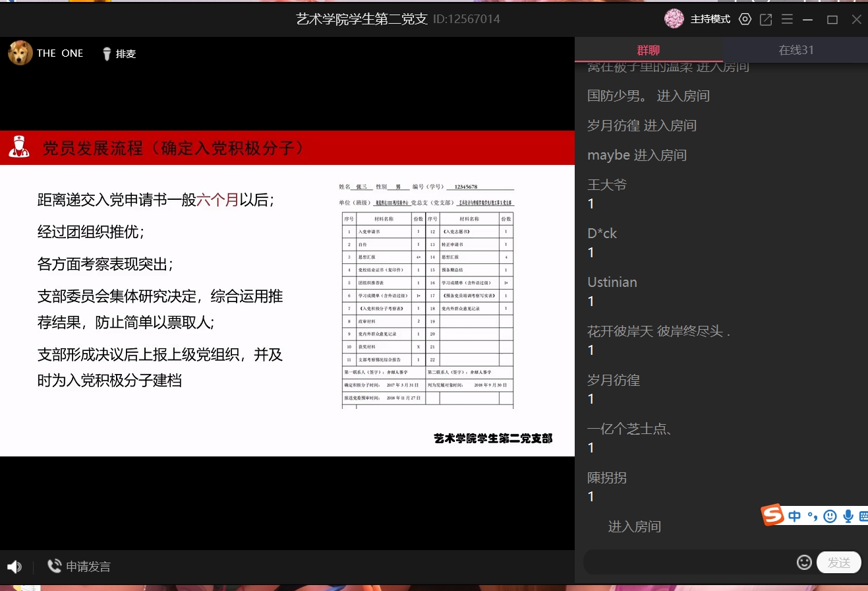Viewport: 868px width, 591px height.
Task: Click the 排麦 microphone queue icon
Action: (x=106, y=54)
